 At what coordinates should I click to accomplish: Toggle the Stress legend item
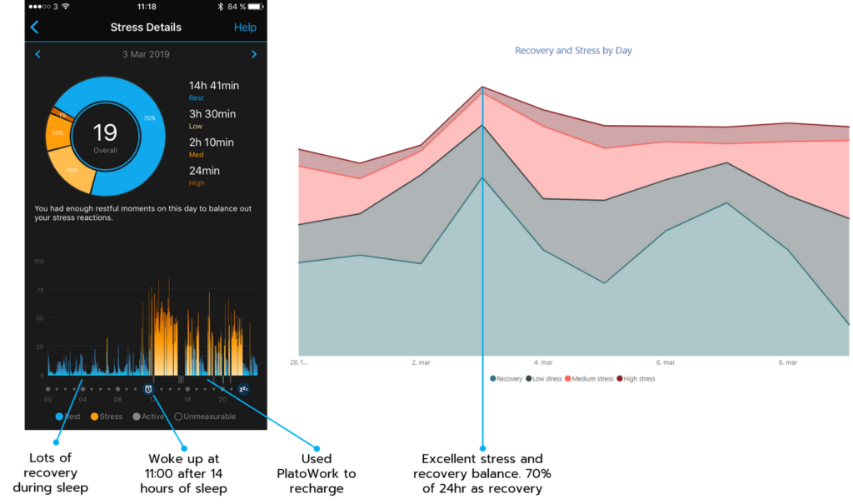[x=107, y=417]
